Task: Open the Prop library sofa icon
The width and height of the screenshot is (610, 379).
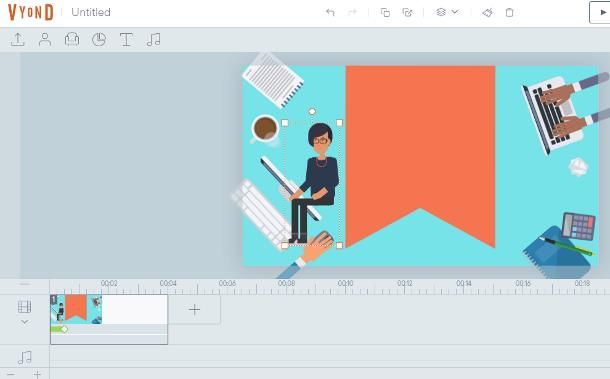Action: coord(72,39)
